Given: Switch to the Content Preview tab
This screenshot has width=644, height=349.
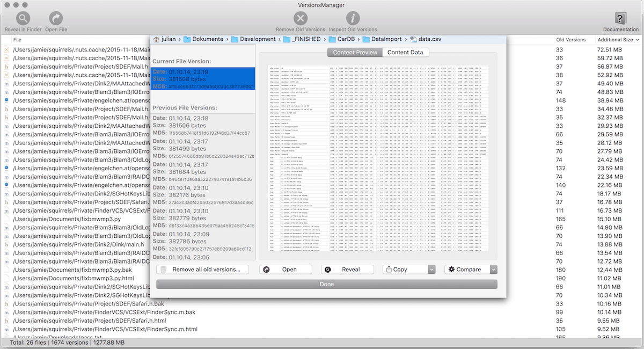Looking at the screenshot, I should pos(355,53).
